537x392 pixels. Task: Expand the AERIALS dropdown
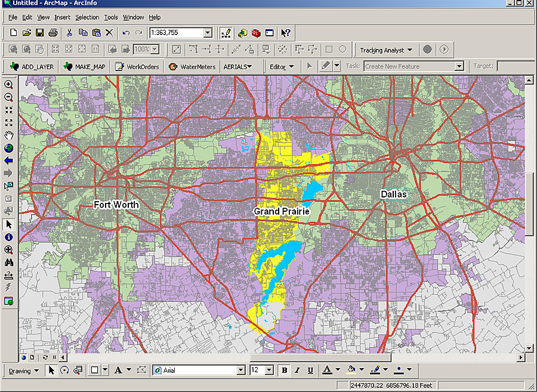[237, 66]
